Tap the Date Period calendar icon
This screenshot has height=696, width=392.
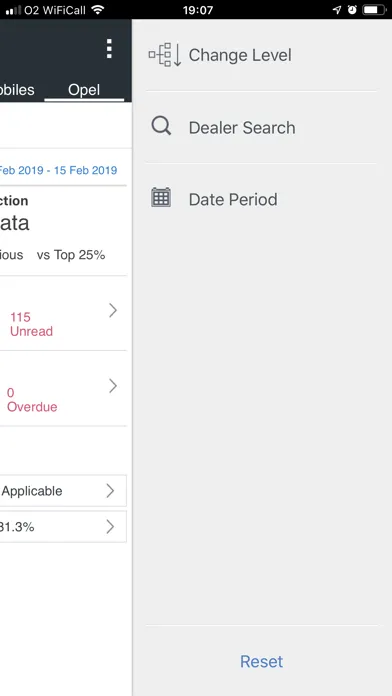161,198
